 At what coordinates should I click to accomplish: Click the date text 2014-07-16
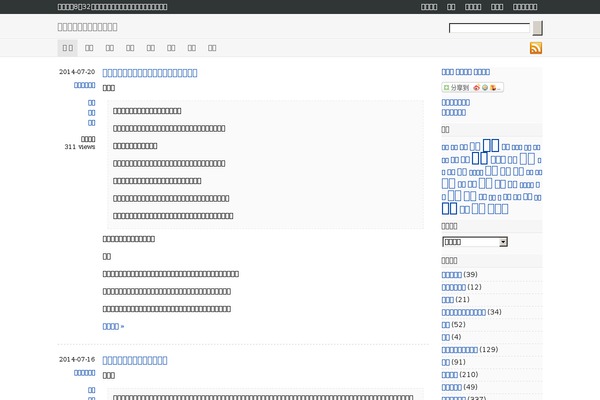77,359
